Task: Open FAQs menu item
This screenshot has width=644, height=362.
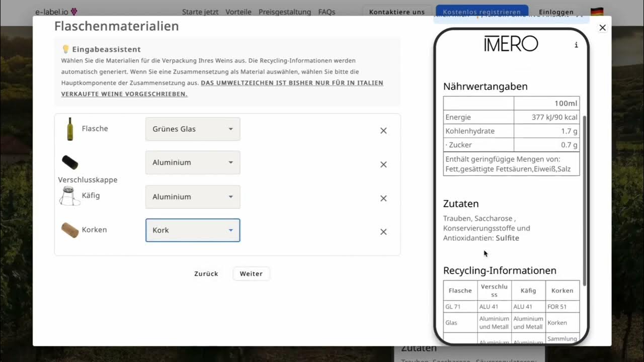Action: [x=327, y=12]
